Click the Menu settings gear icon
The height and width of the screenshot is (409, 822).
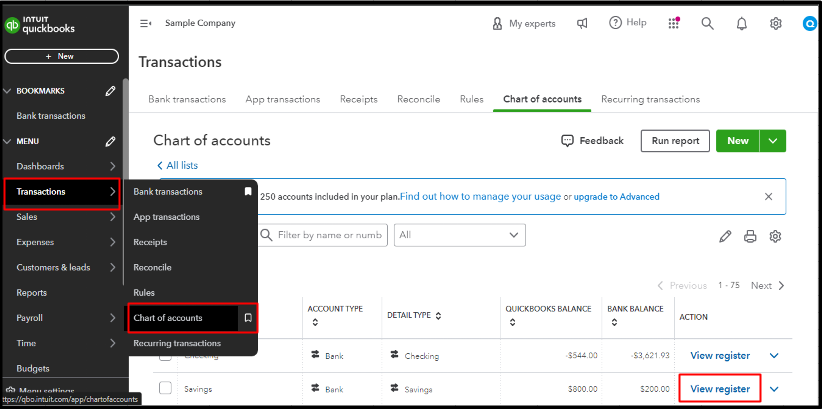pyautogui.click(x=10, y=391)
